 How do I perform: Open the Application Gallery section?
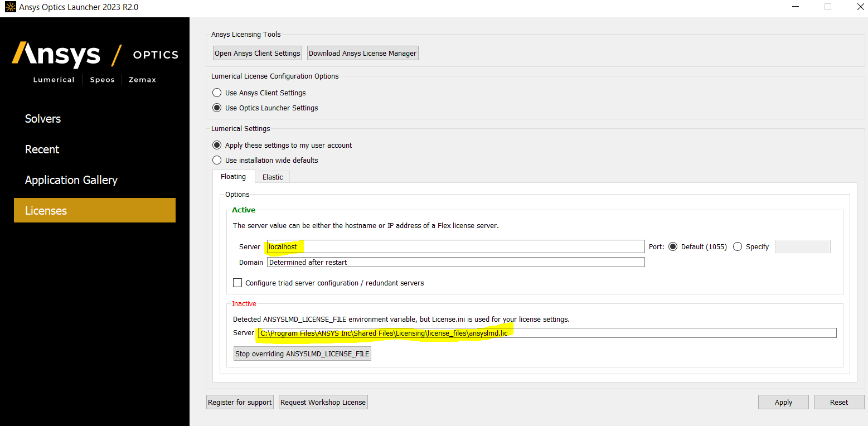[x=71, y=180]
